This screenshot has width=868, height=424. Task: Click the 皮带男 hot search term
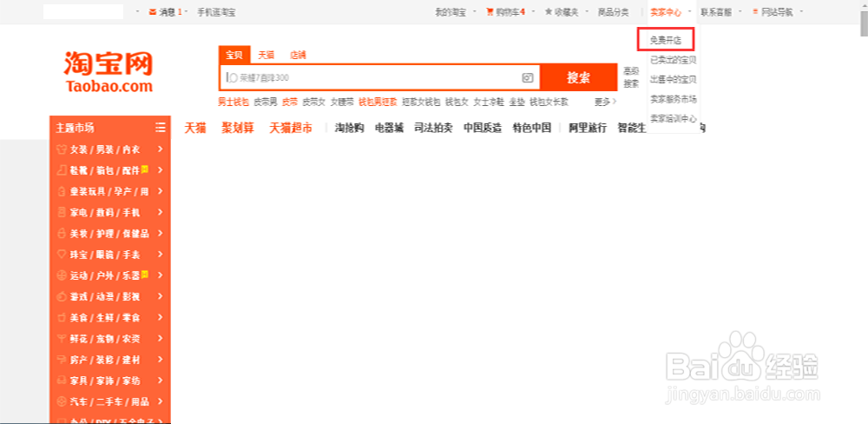pos(266,102)
